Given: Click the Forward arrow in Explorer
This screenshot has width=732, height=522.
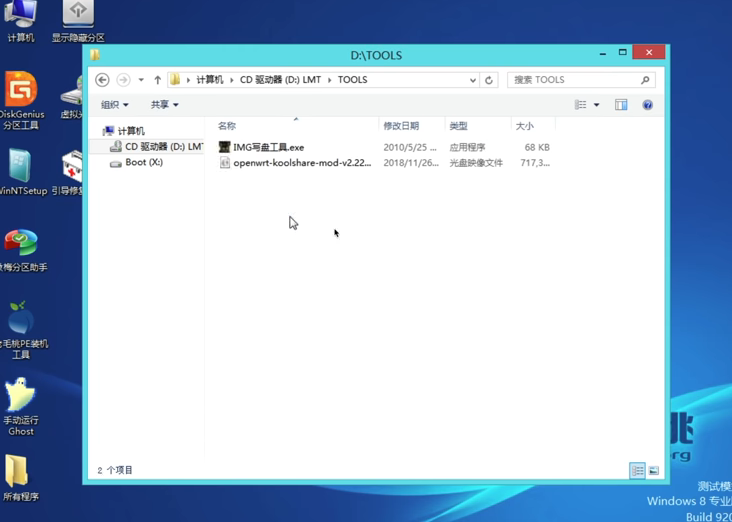Looking at the screenshot, I should 123,80.
